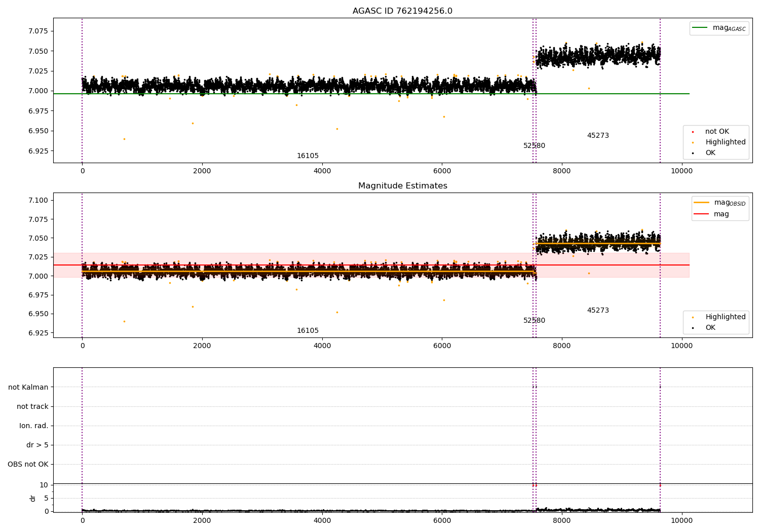Select the mag AGASC legend entry
Viewport: 760px width, 532px height.
pos(719,28)
